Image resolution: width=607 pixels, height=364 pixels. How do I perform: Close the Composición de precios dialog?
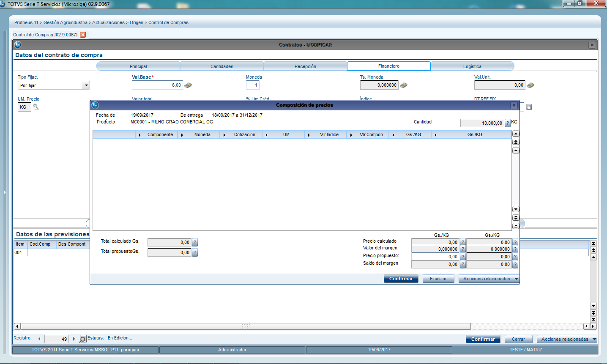coord(514,105)
